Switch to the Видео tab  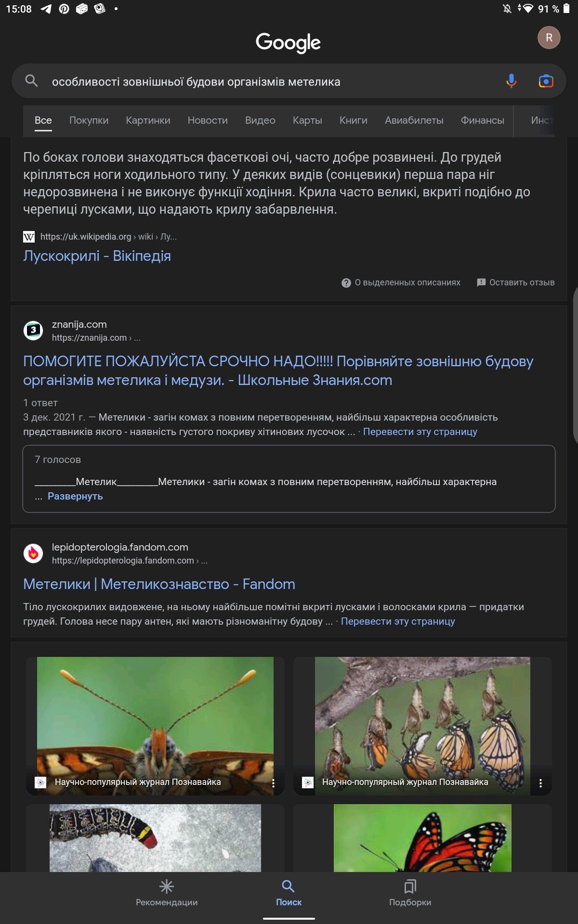pyautogui.click(x=260, y=120)
